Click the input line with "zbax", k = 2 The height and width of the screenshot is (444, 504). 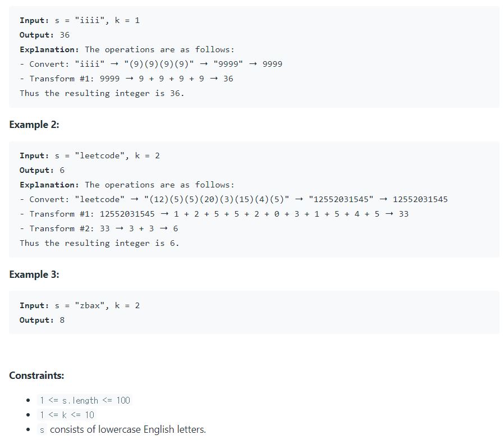(80, 306)
